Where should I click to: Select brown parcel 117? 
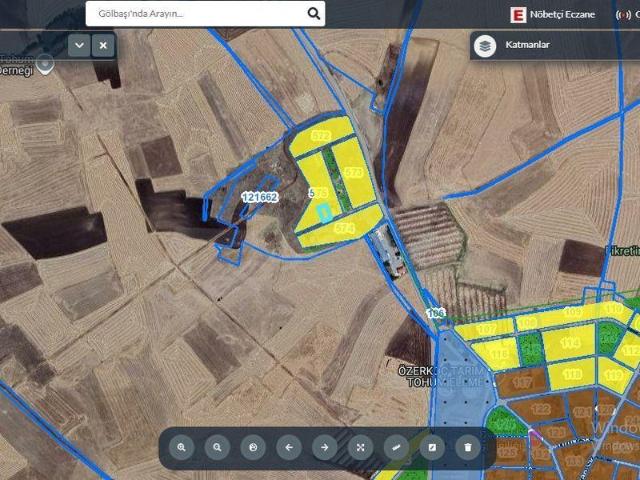point(522,382)
